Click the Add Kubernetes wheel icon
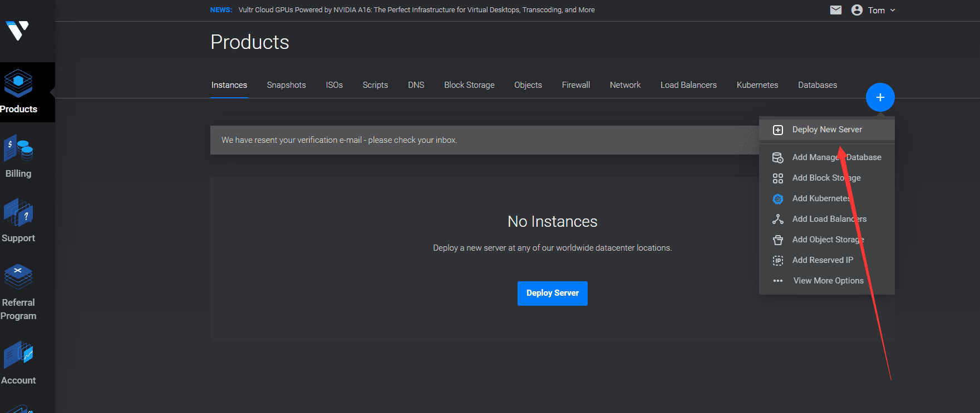980x413 pixels. pos(778,198)
